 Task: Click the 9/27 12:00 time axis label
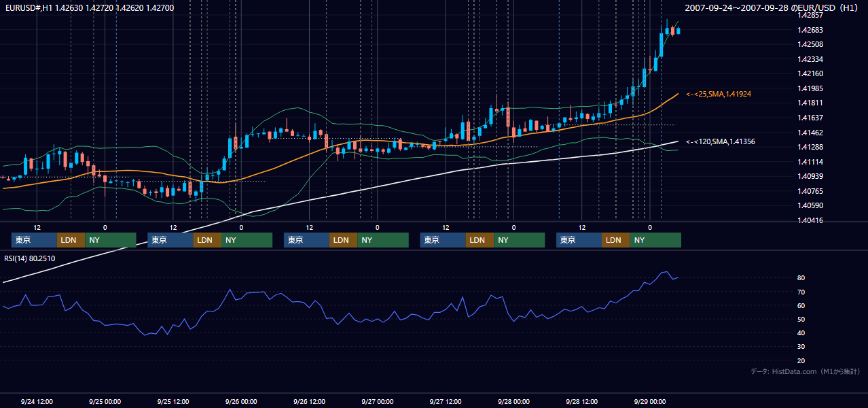click(445, 401)
